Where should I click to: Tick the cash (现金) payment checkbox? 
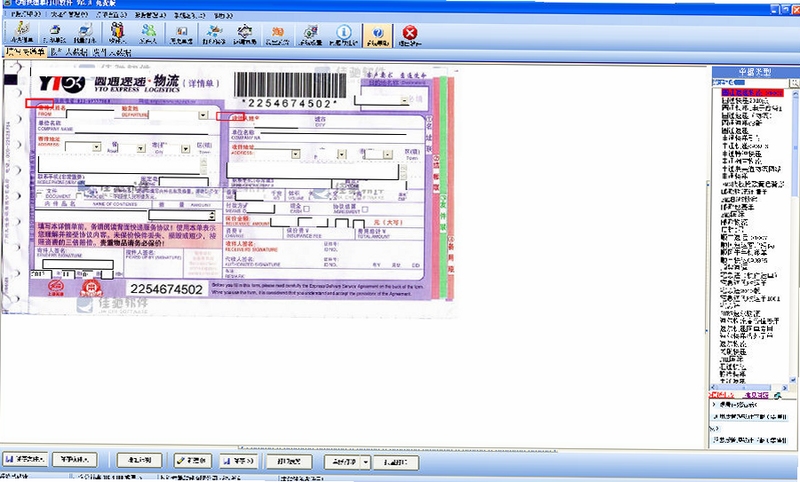tap(306, 208)
